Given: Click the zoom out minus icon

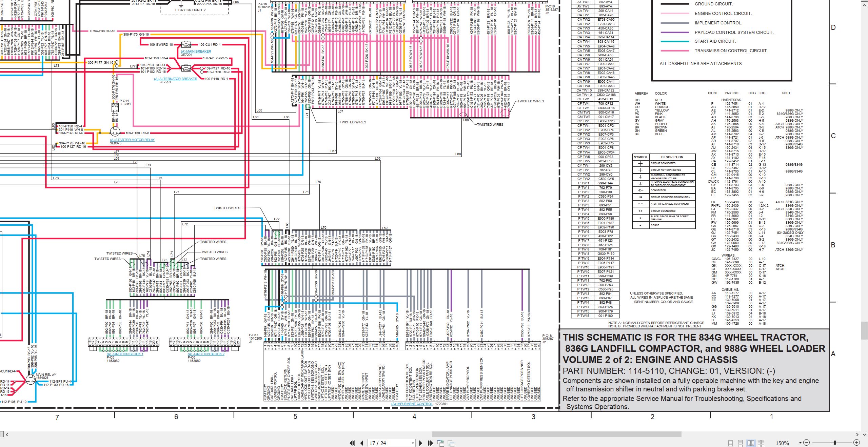Looking at the screenshot, I should click(806, 443).
